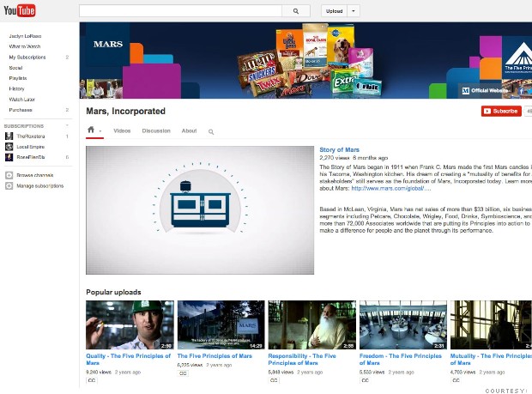Click the Upload button
The height and width of the screenshot is (394, 532).
tap(335, 11)
